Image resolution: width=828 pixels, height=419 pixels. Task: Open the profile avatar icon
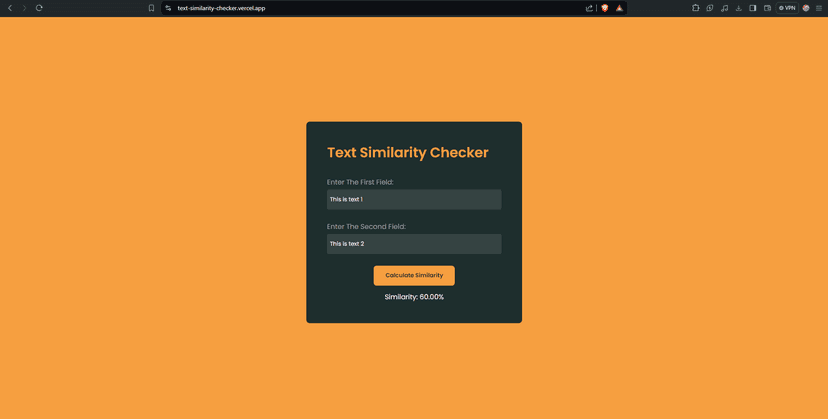(806, 8)
